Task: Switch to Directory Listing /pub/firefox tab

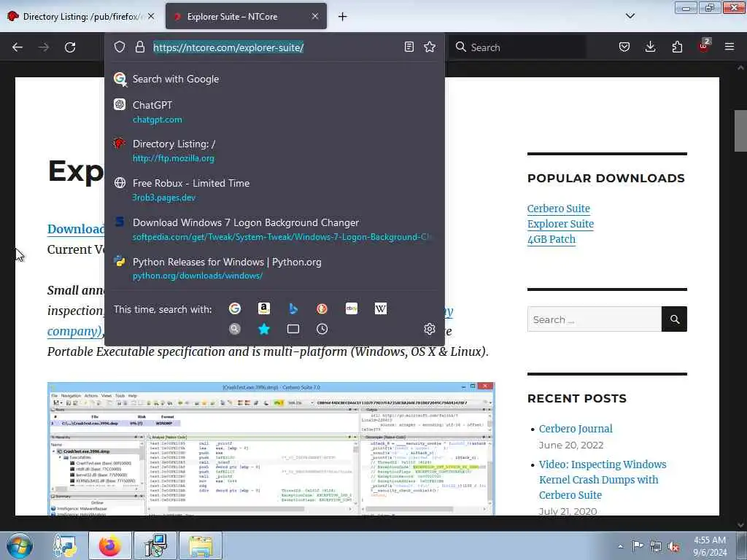Action: click(x=81, y=16)
